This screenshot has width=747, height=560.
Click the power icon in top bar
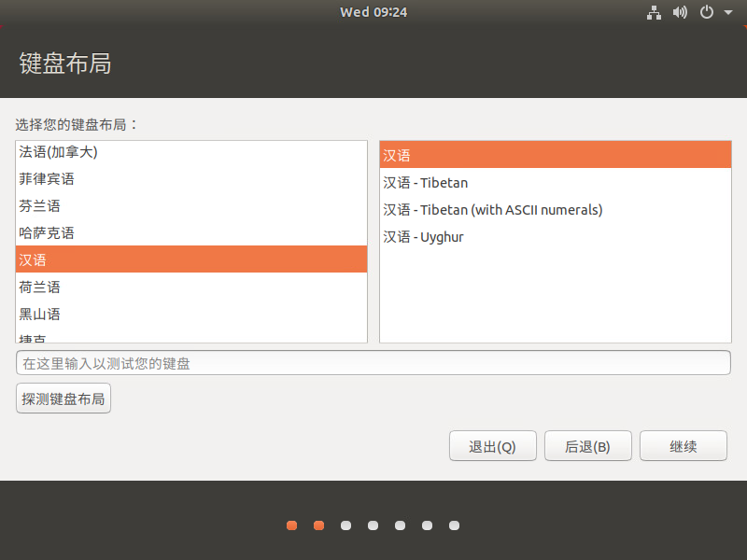click(707, 12)
